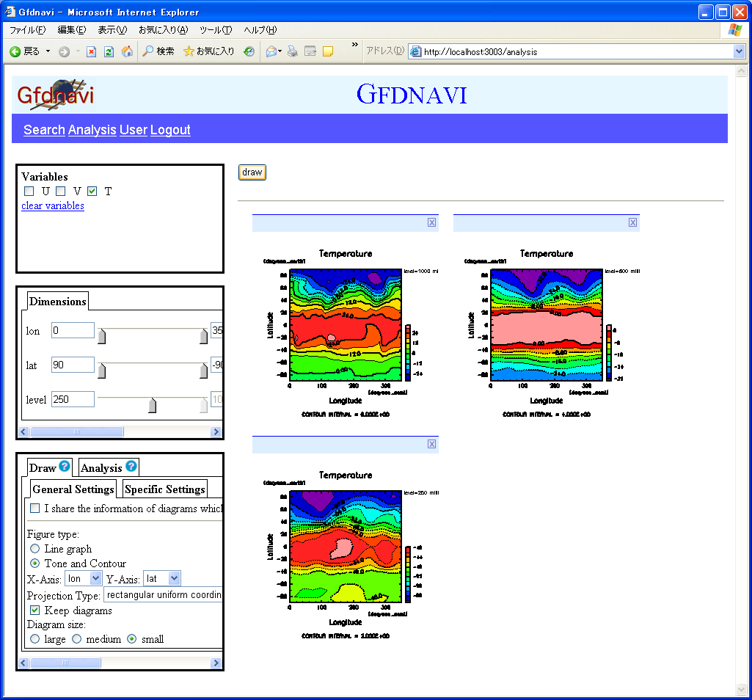752x700 pixels.
Task: Close the level=250 temperature diagram
Action: click(432, 444)
